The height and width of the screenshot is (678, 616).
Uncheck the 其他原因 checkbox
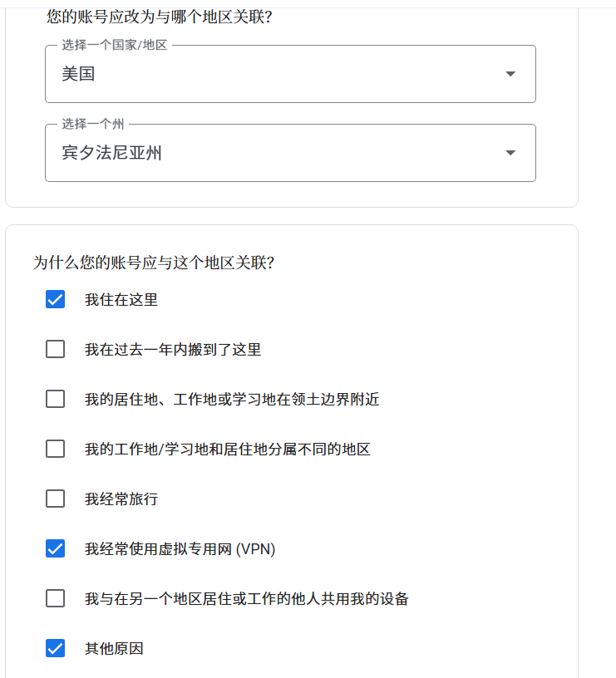coord(55,648)
